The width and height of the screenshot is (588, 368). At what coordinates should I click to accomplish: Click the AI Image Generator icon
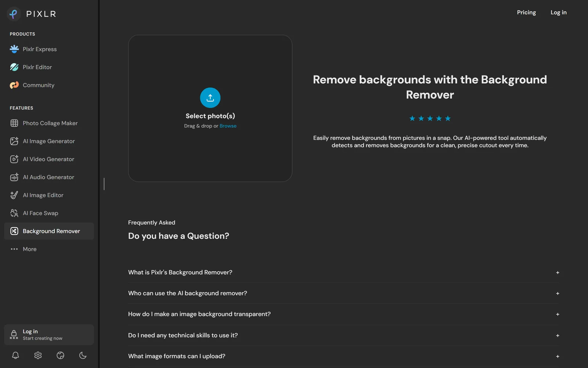click(x=14, y=141)
